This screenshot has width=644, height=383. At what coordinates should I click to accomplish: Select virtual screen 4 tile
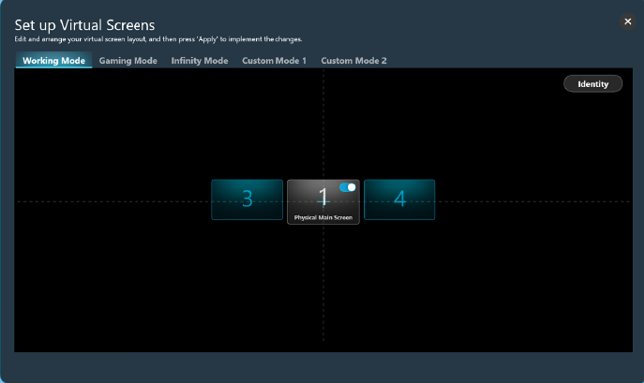(399, 200)
